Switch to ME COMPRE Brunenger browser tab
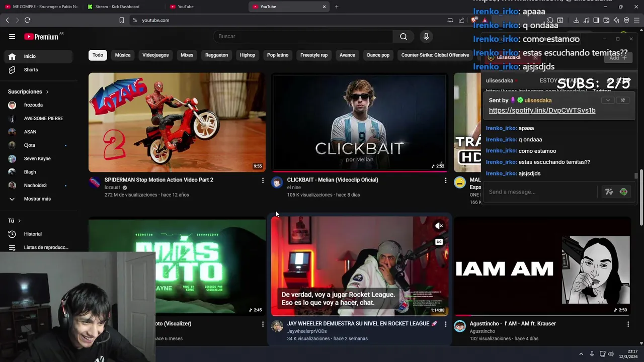This screenshot has width=644, height=362. coord(41,7)
